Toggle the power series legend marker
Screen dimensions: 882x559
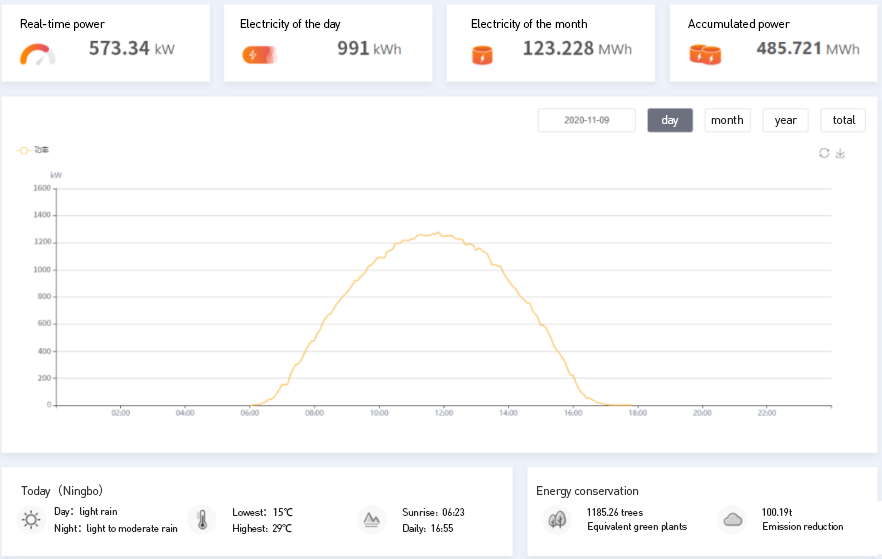[23, 150]
